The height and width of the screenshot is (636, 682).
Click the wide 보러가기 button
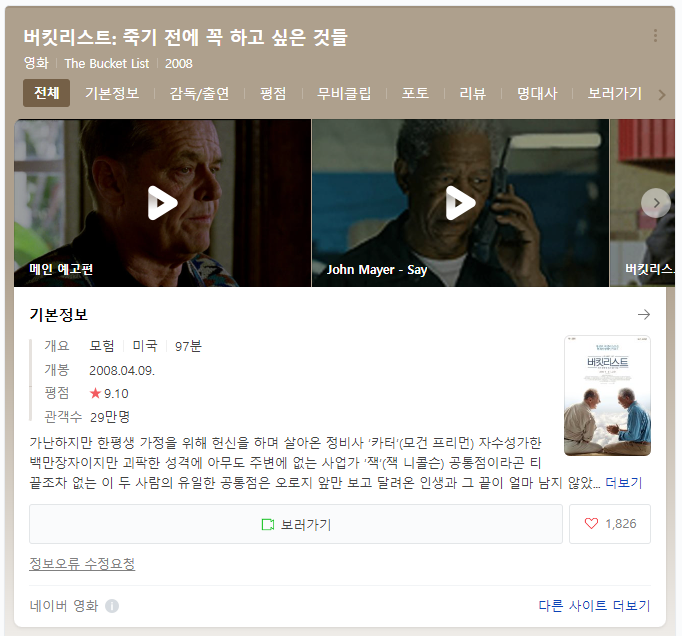(x=296, y=524)
